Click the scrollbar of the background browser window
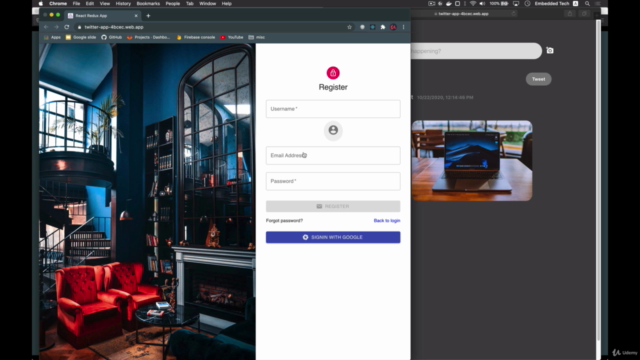The image size is (640, 360). coord(598,180)
